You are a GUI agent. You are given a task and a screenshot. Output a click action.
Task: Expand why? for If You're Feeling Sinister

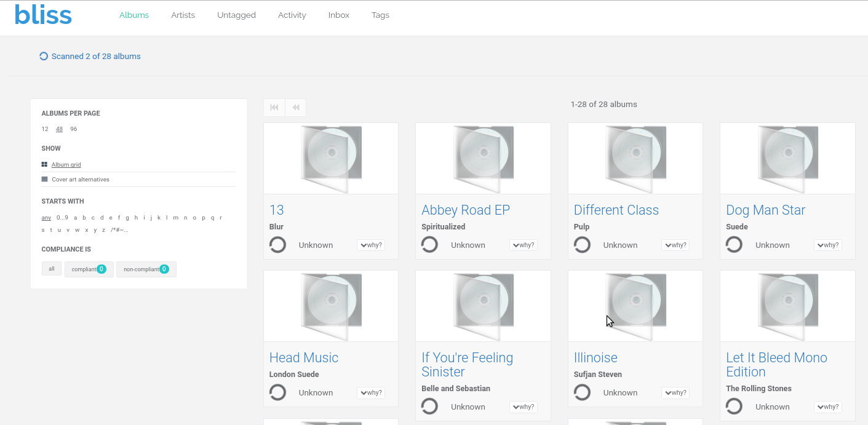point(523,407)
